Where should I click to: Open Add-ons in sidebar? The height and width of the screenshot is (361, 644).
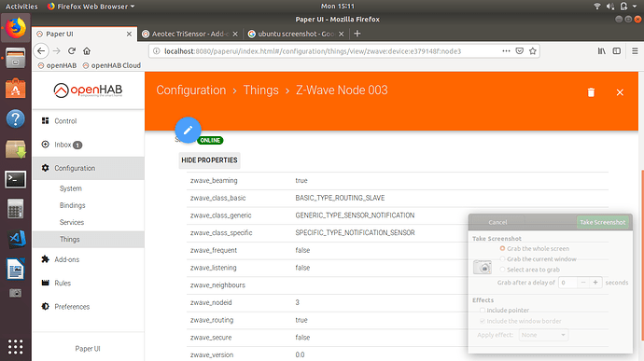click(x=89, y=259)
